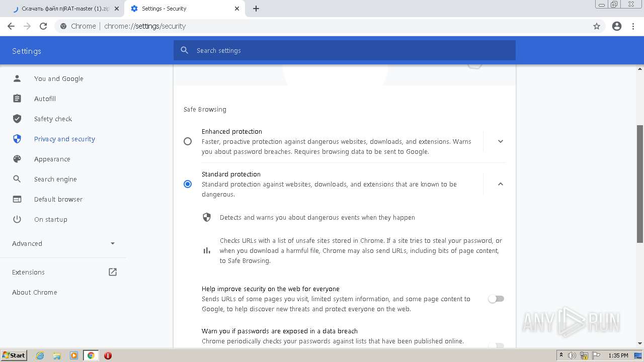Screen dimensions: 644x362
Task: Click the Search engine magnifier icon
Action: pyautogui.click(x=17, y=179)
